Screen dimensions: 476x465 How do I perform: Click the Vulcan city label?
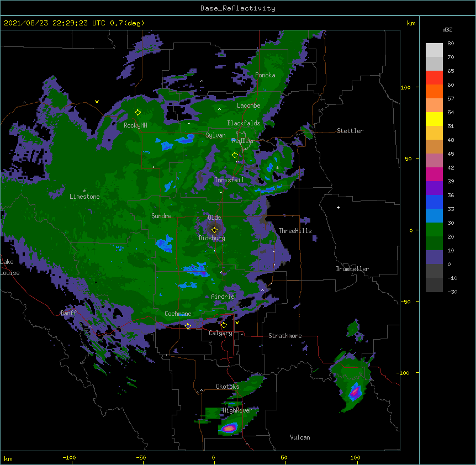pos(300,437)
